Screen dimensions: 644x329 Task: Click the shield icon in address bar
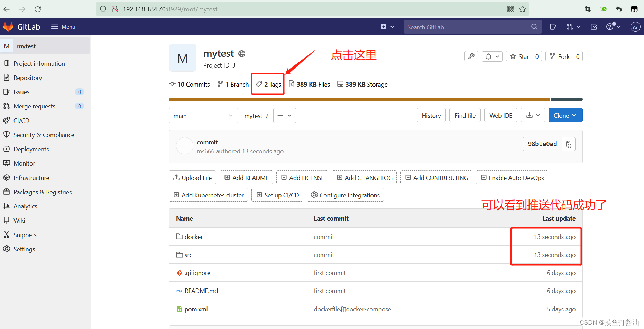pos(103,9)
